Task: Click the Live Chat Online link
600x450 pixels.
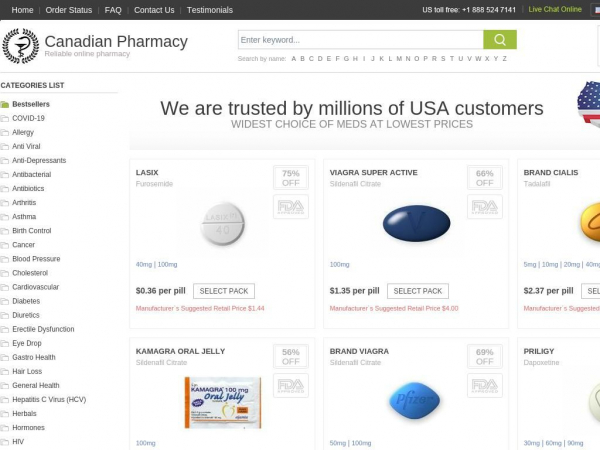Action: coord(555,9)
